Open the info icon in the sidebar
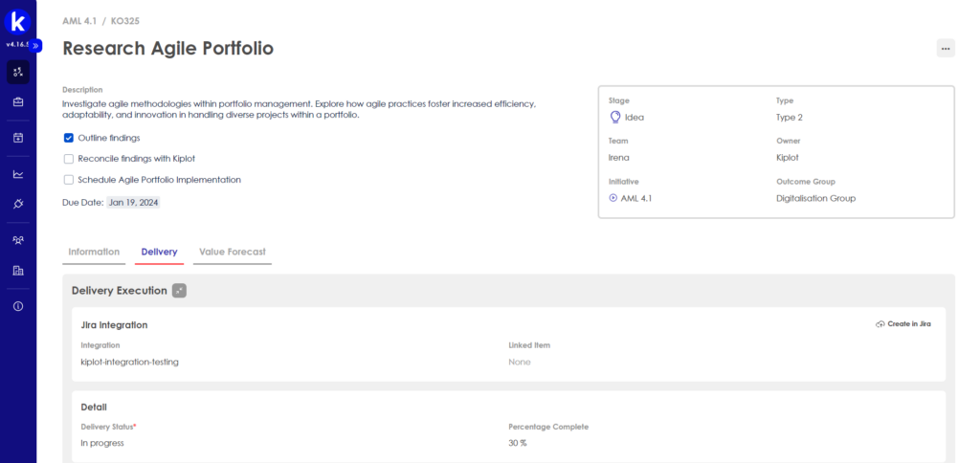The width and height of the screenshot is (980, 463). pos(18,306)
